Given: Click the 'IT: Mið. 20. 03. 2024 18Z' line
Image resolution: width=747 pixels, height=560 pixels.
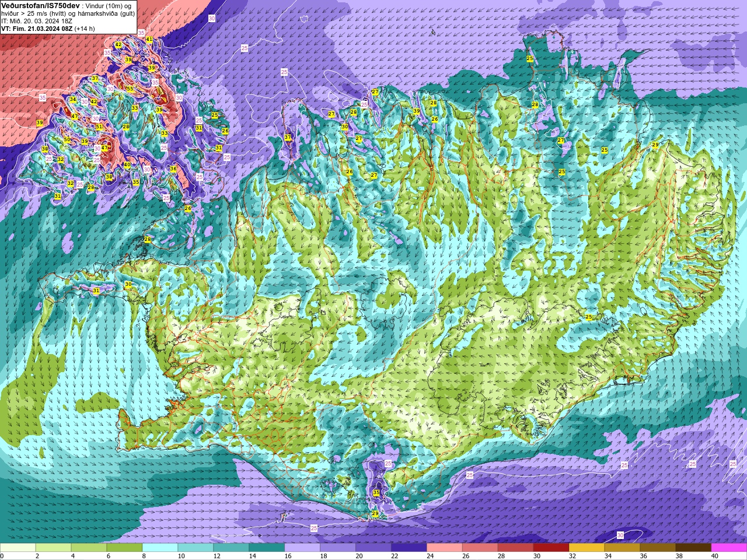Looking at the screenshot, I should [37, 21].
